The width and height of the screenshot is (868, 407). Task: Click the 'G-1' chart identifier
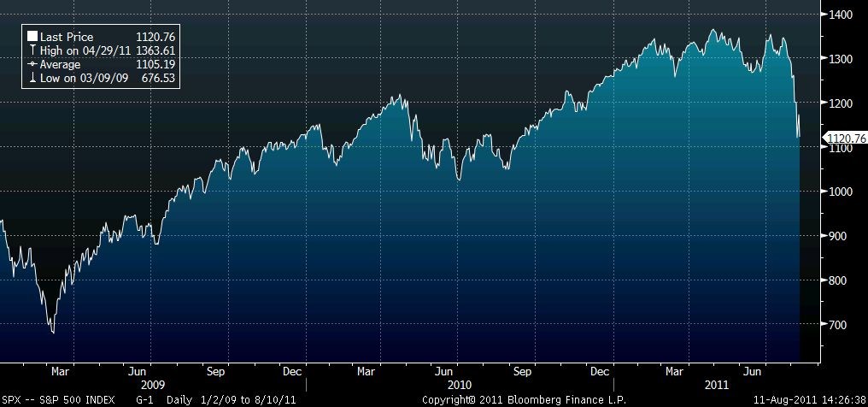click(x=144, y=400)
